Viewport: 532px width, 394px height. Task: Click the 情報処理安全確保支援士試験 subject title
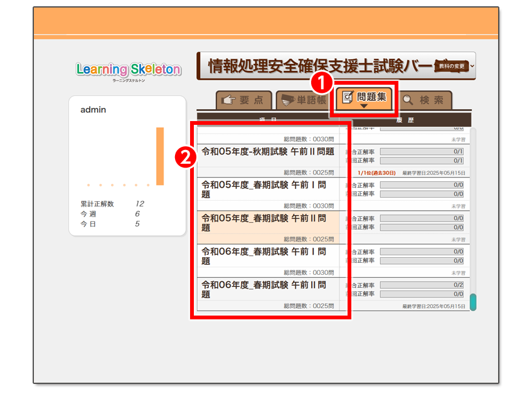(x=321, y=66)
